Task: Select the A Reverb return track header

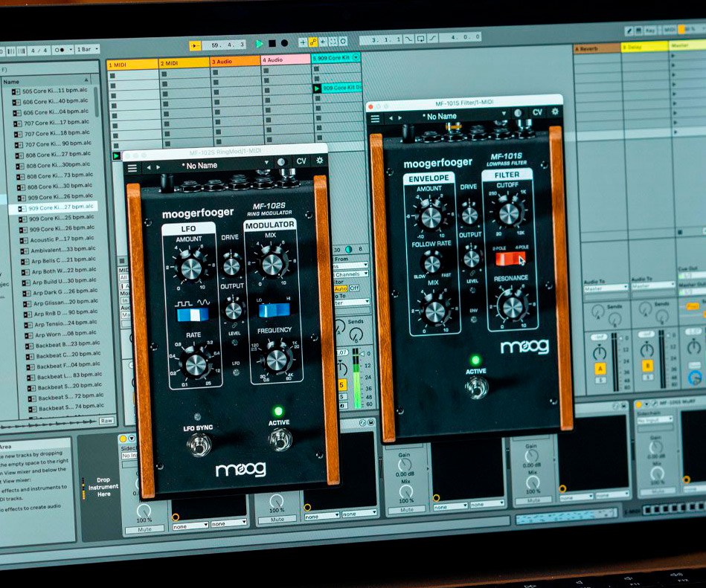Action: (x=597, y=48)
